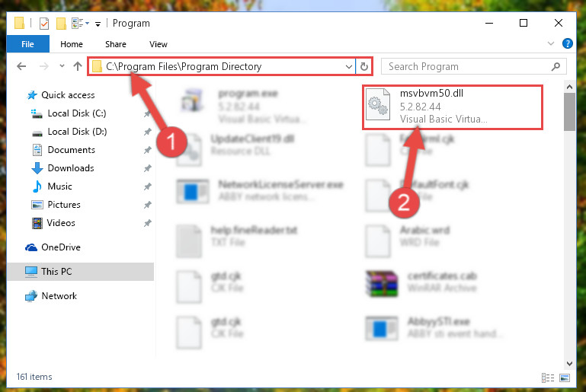Click the address bar path field
The height and width of the screenshot is (392, 586).
223,66
